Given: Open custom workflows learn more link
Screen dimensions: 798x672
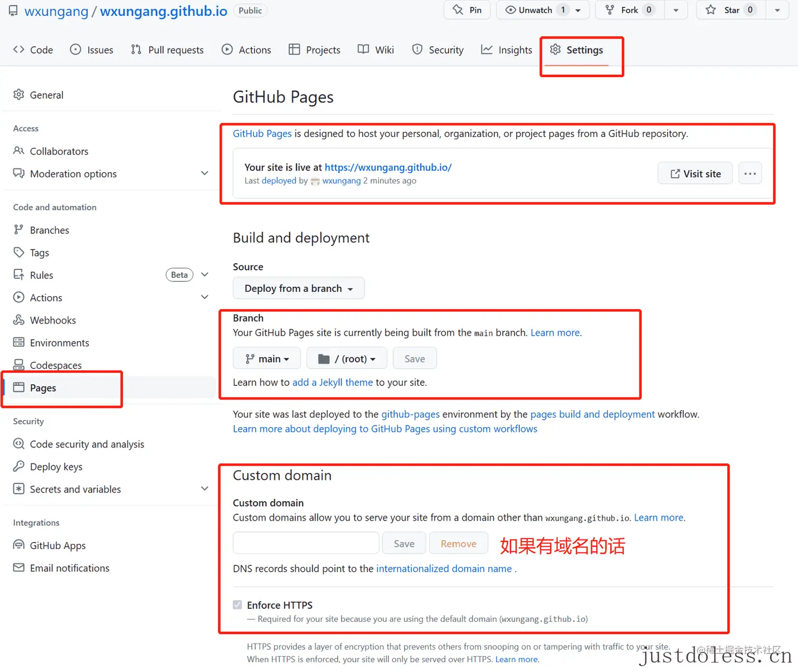Looking at the screenshot, I should pyautogui.click(x=385, y=429).
